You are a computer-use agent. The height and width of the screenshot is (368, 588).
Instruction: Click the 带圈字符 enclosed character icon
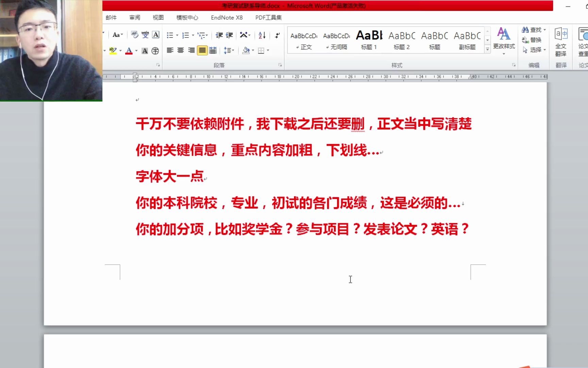[x=156, y=51]
